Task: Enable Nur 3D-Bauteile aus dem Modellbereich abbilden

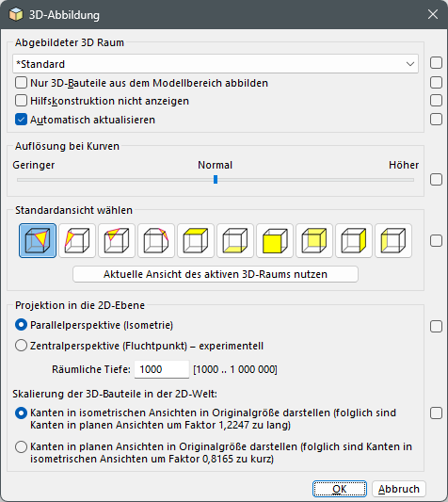Action: 21,83
